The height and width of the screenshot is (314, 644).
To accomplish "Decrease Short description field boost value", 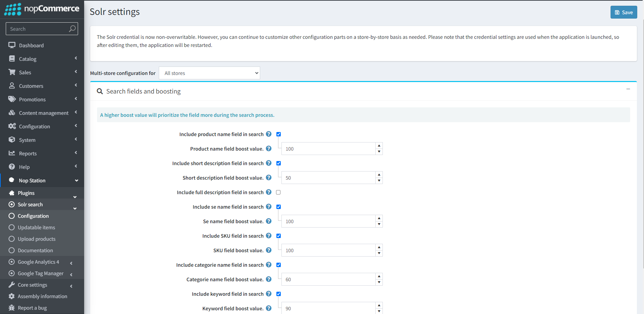I will [x=379, y=181].
